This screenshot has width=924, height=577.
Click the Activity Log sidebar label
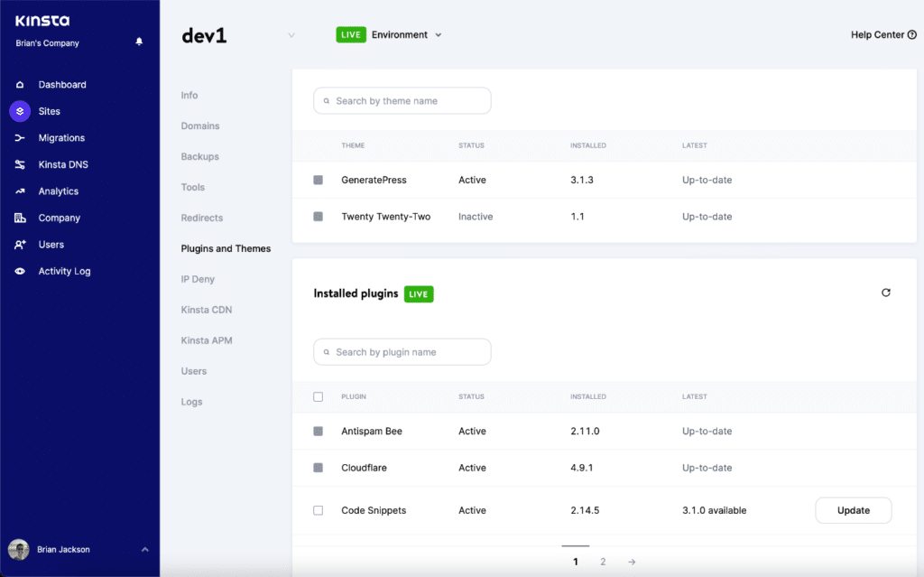(x=64, y=272)
